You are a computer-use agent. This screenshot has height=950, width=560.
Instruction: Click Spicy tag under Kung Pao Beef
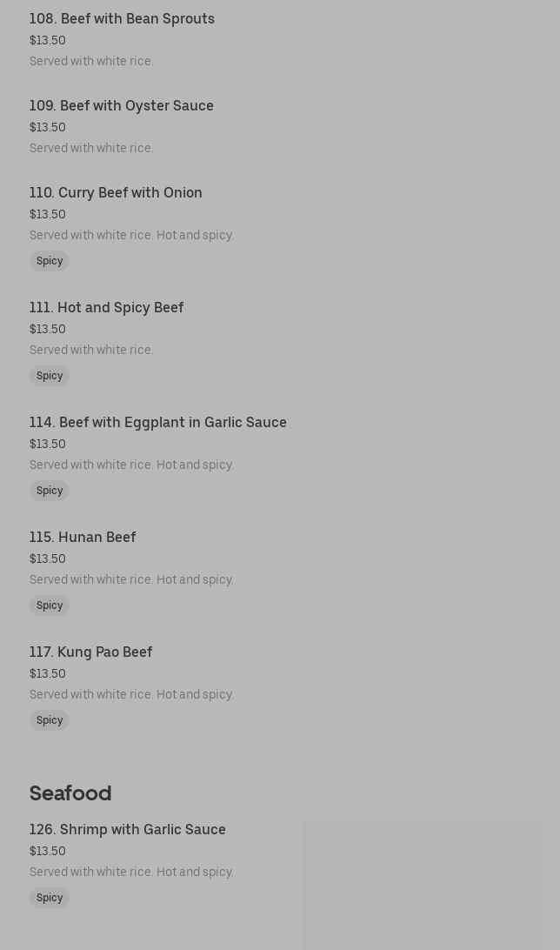click(50, 720)
